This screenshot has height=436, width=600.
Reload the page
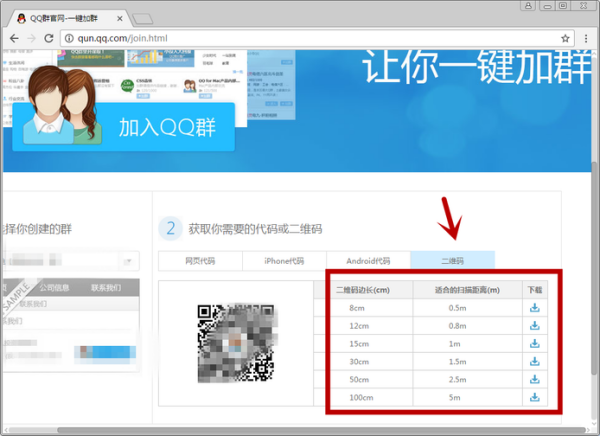click(50, 38)
